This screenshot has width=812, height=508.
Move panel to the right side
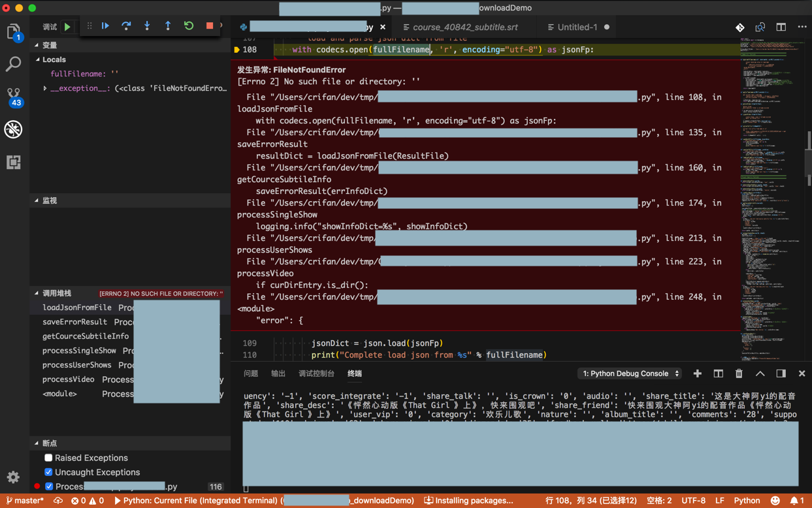781,373
